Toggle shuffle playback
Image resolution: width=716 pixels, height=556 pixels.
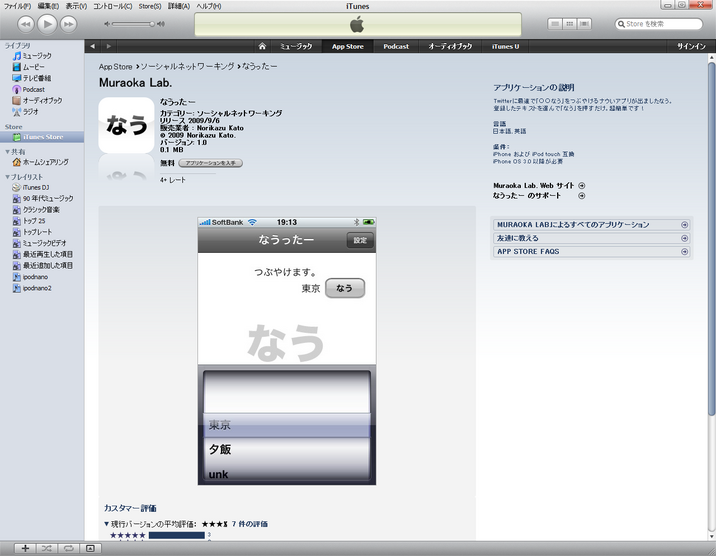(x=47, y=548)
